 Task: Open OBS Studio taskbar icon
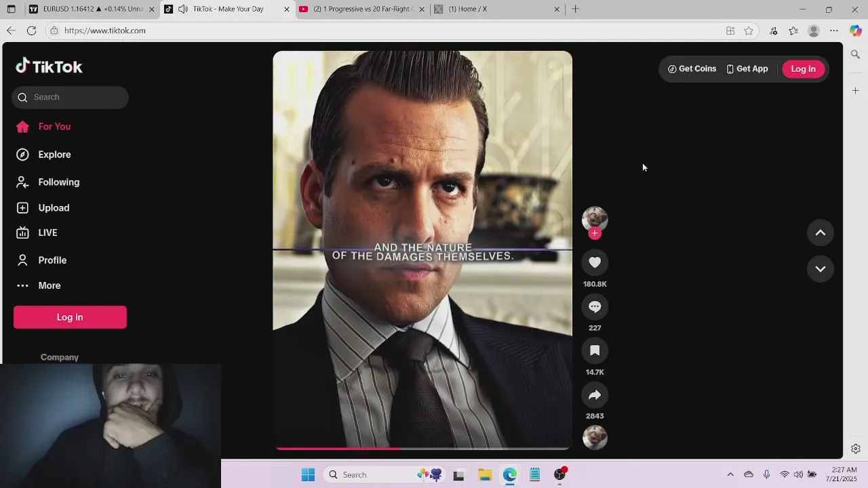point(560,474)
